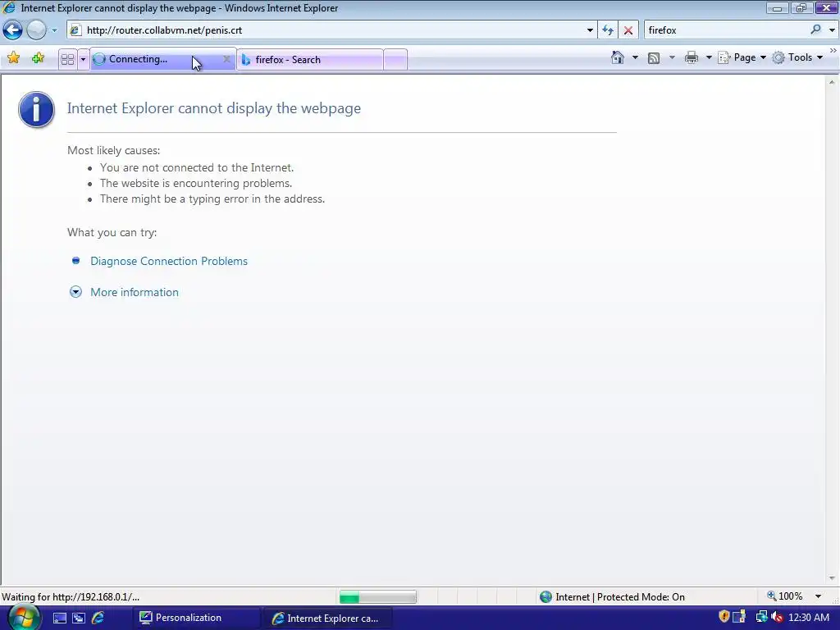Open the Favorites Center star icon
Screen dimensions: 840x630
pos(14,58)
